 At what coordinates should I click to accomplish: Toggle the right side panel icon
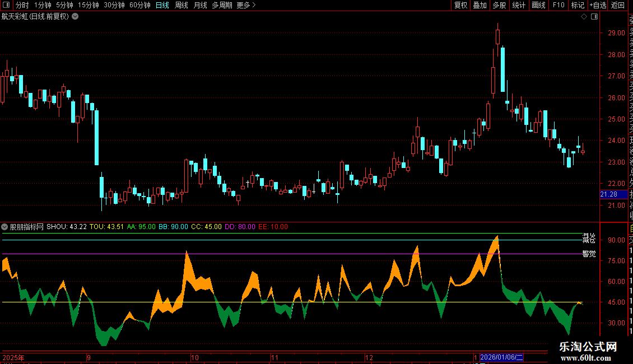594,17
